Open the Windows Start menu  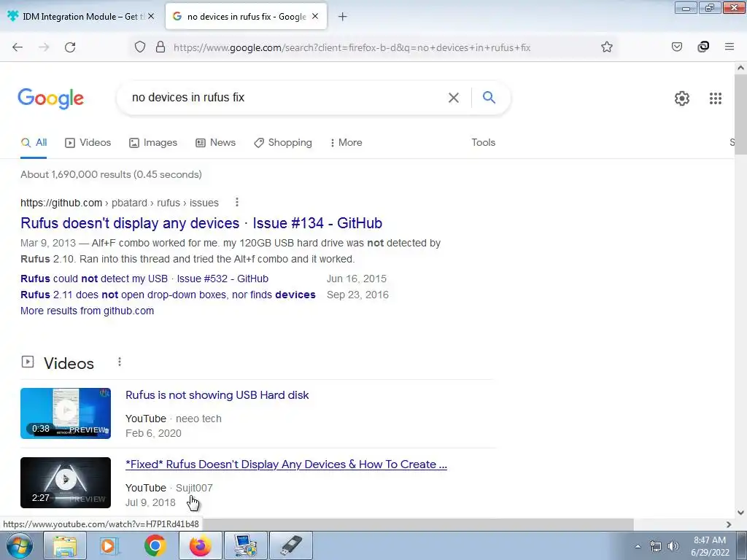[20, 545]
